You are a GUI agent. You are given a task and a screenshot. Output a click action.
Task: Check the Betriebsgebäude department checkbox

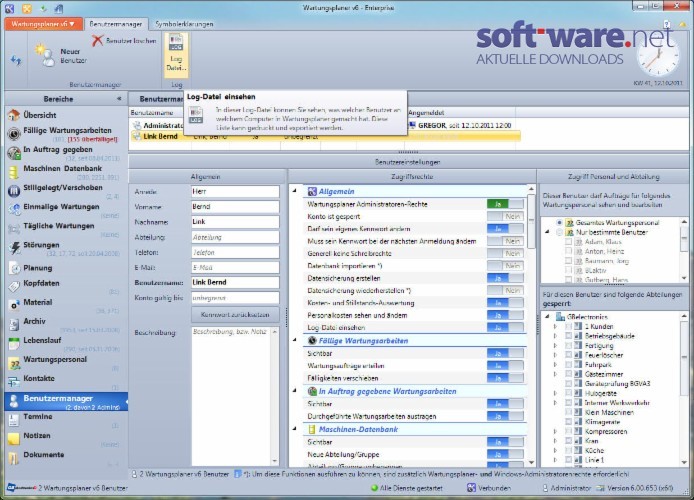[x=569, y=336]
